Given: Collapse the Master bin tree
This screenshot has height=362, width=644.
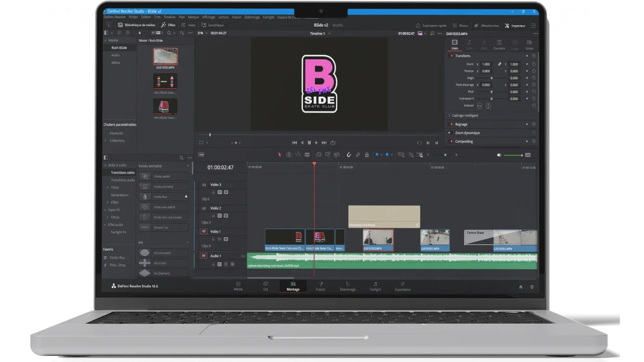Looking at the screenshot, I should [x=105, y=40].
